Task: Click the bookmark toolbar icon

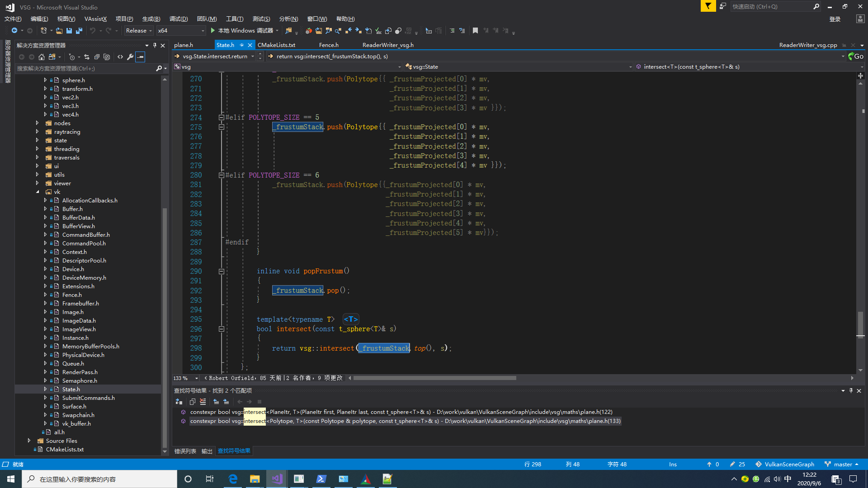Action: [x=475, y=31]
